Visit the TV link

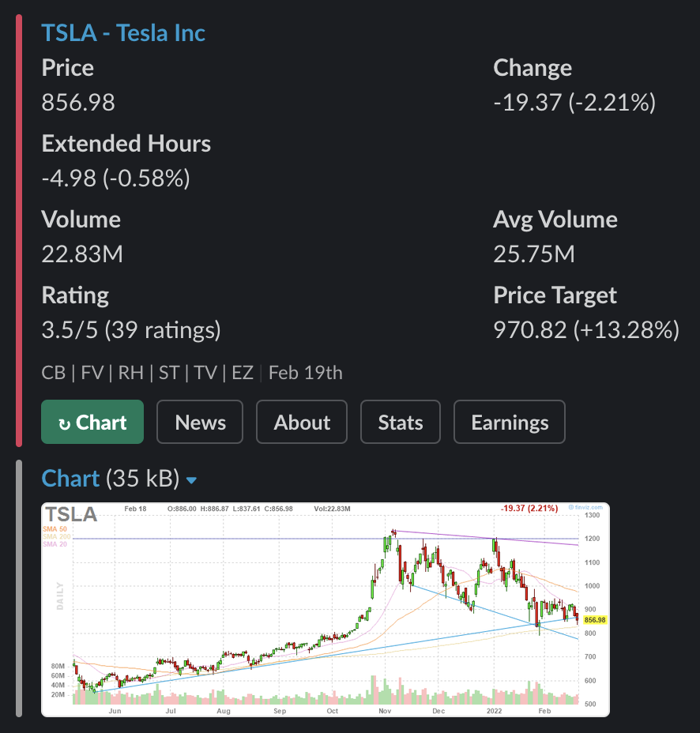tap(205, 373)
